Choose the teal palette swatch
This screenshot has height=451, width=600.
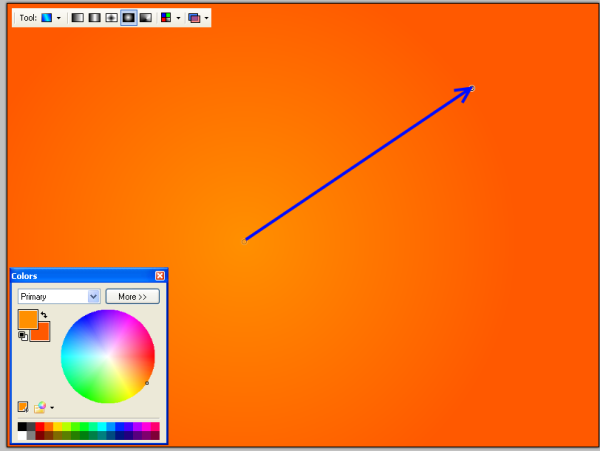(x=102, y=435)
